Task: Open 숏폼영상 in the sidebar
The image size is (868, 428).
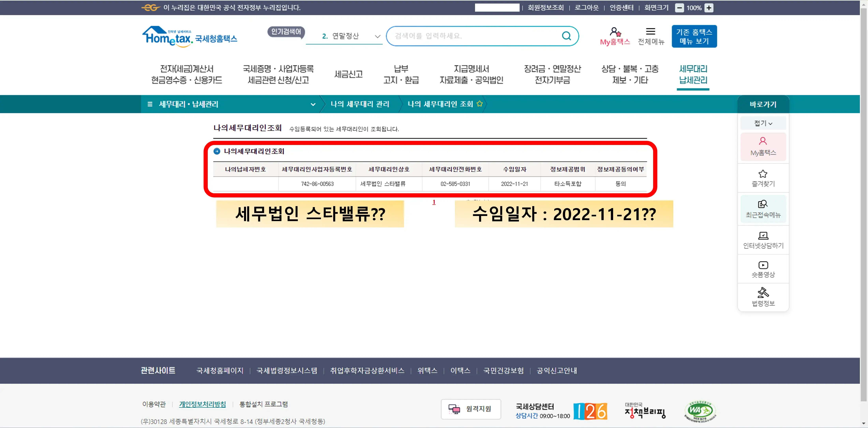Action: 763,269
